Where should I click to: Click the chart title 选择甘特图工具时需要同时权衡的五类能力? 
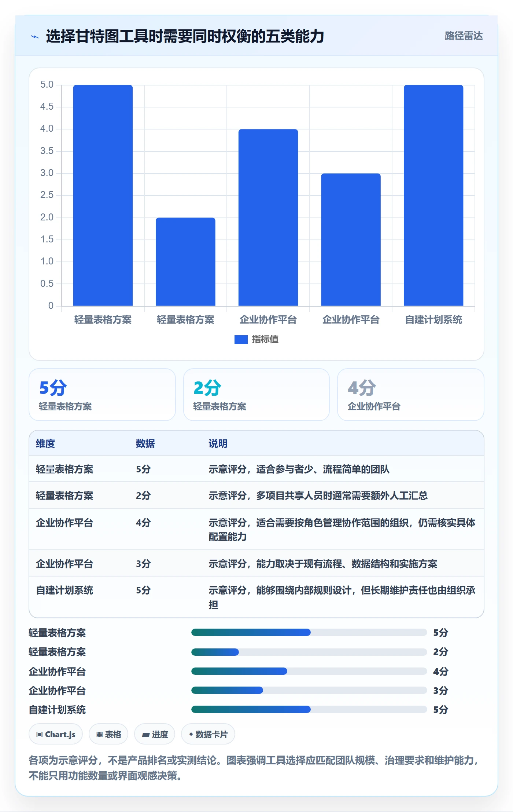(185, 36)
